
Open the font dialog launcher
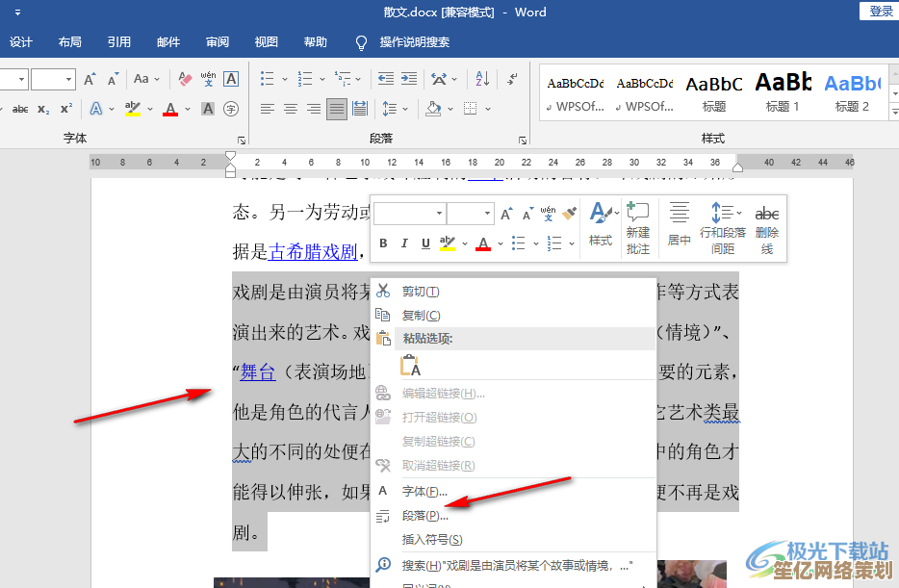pos(242,140)
